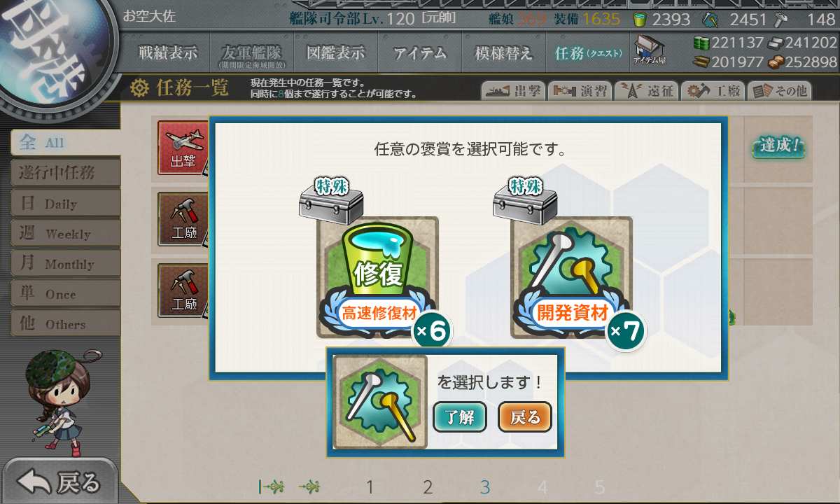Open the アイテム屋 item shop icon

tap(650, 50)
